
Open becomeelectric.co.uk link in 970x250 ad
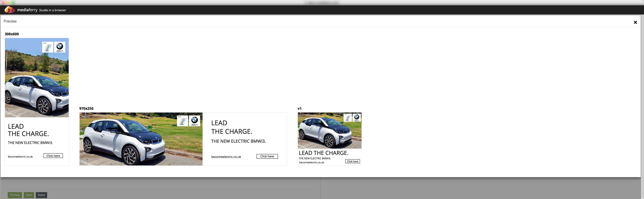pos(226,157)
